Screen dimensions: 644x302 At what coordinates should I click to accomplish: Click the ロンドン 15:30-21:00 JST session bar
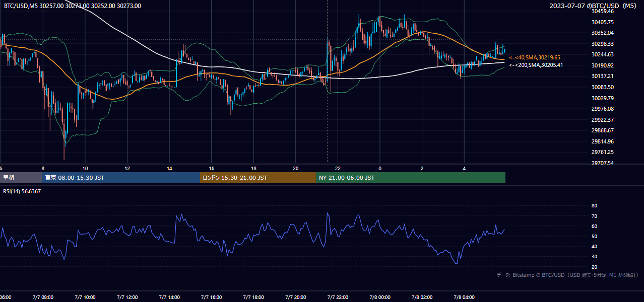(x=258, y=178)
